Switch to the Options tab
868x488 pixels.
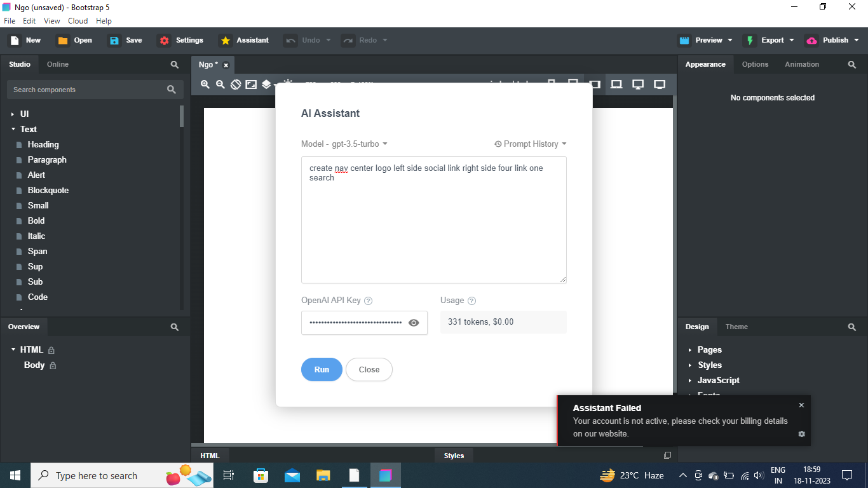pyautogui.click(x=755, y=64)
